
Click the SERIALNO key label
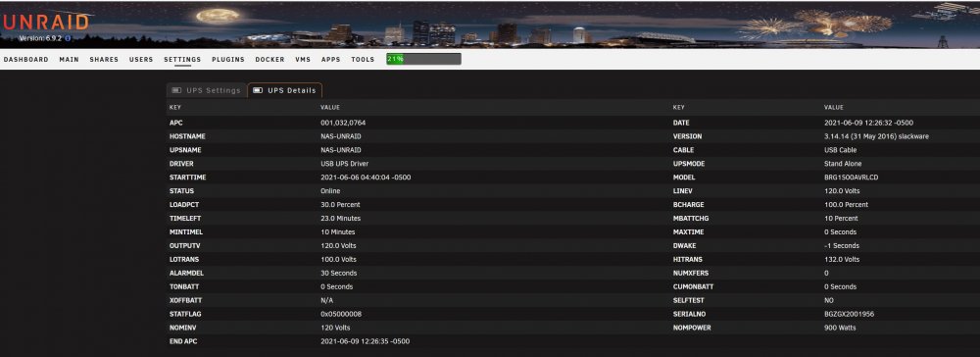(688, 314)
